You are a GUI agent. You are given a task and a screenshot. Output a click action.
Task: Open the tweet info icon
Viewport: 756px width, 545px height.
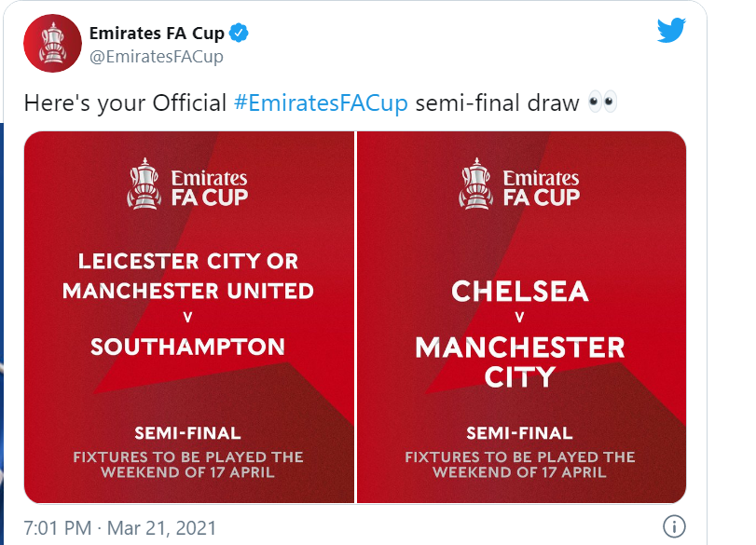click(x=673, y=526)
